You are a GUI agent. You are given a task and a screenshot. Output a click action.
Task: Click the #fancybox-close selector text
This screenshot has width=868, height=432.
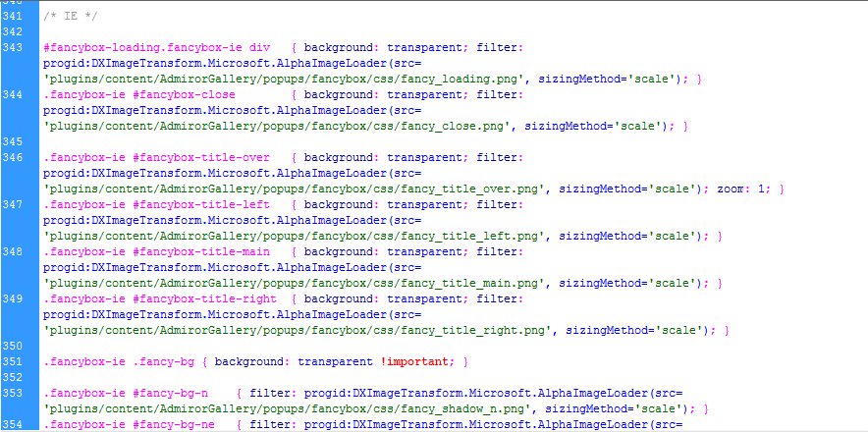pyautogui.click(x=184, y=94)
